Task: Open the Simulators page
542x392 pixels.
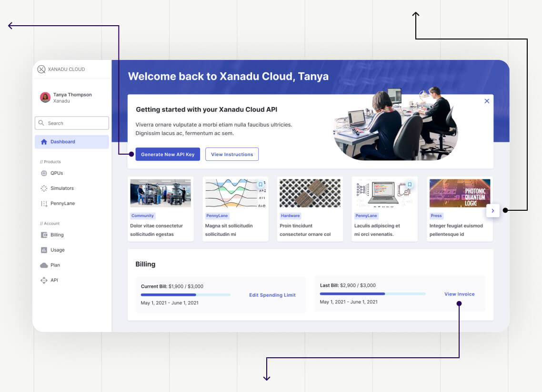Action: tap(62, 188)
